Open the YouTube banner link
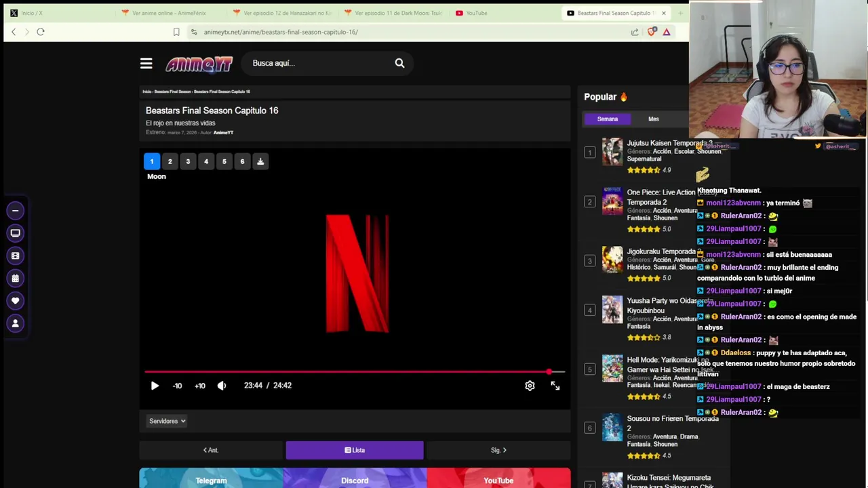The image size is (868, 488). [x=498, y=479]
